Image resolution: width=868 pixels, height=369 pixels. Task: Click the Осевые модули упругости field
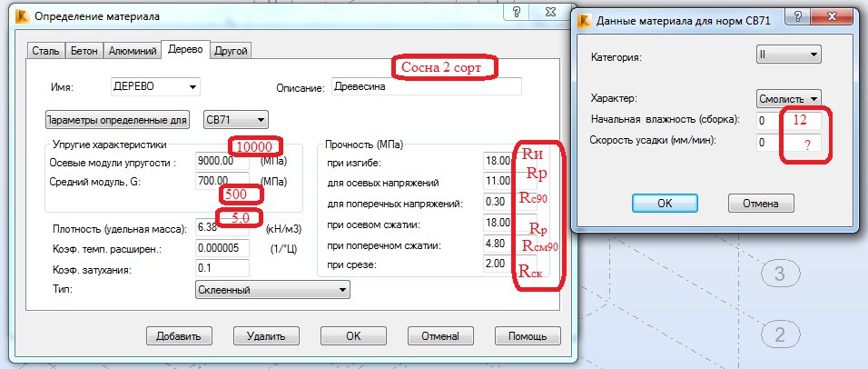[222, 162]
